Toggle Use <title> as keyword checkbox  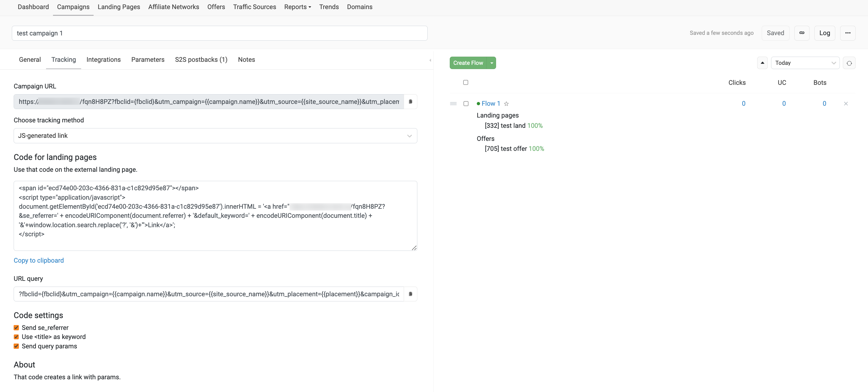click(x=16, y=337)
